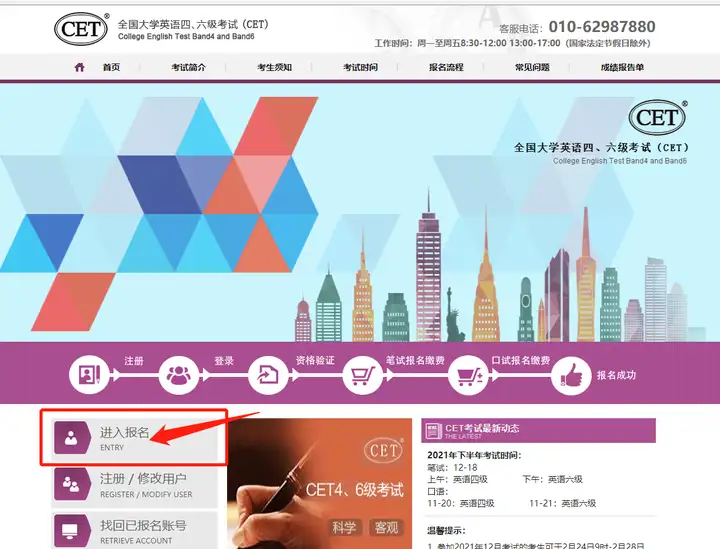This screenshot has height=549, width=720.
Task: Click the 登录 step people icon
Action: click(x=179, y=375)
